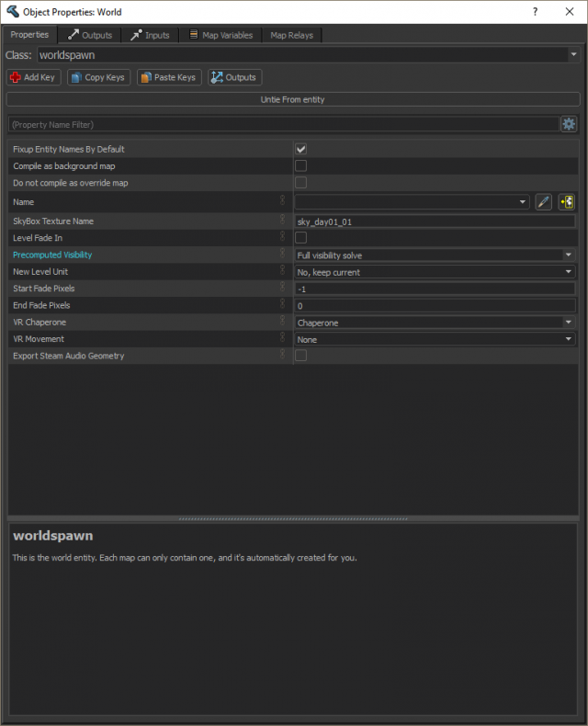Click the Paste Keys button
Image resolution: width=588 pixels, height=726 pixels.
pyautogui.click(x=169, y=77)
